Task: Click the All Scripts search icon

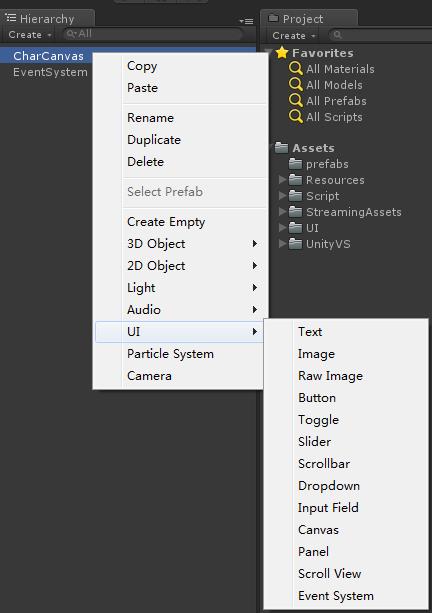Action: click(296, 117)
